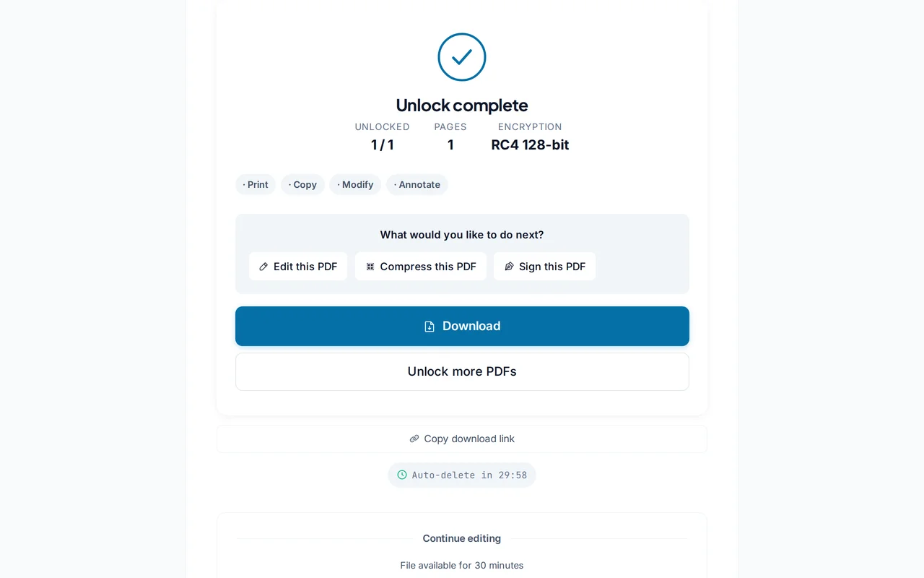Toggle the Copy permission chip
This screenshot has height=578, width=924.
tap(302, 184)
